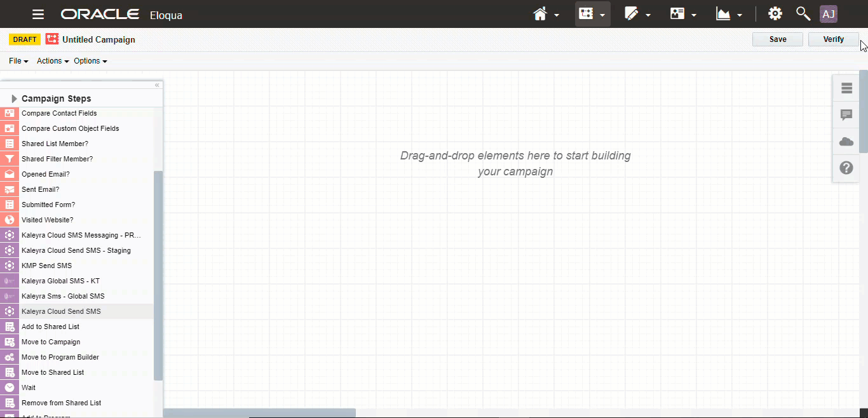Select Shared List Member? step
Viewport: 868px width, 418px height.
click(76, 144)
